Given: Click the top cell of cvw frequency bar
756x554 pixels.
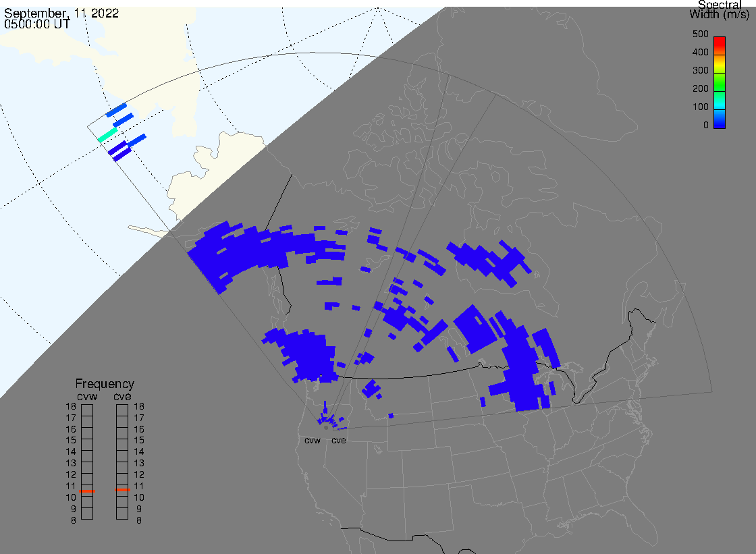Looking at the screenshot, I should (87, 410).
